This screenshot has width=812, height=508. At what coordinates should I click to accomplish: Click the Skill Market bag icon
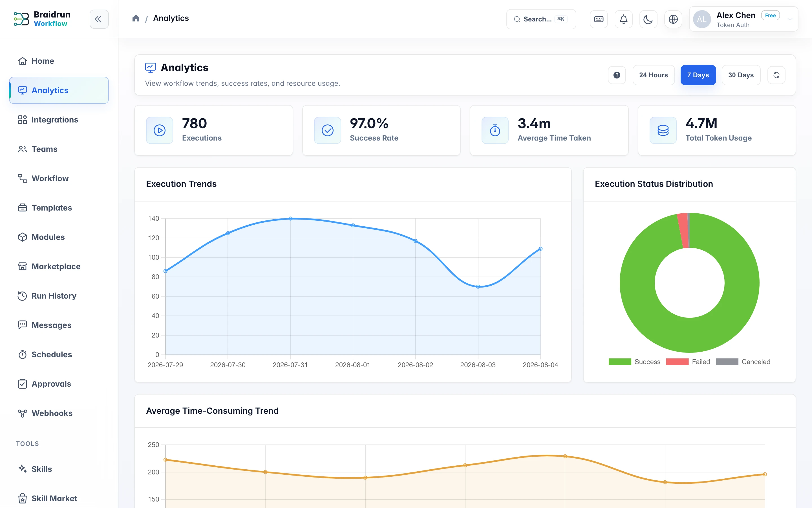tap(23, 498)
